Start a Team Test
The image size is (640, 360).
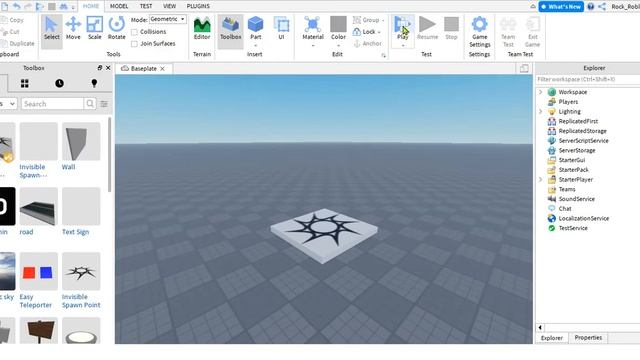[508, 32]
